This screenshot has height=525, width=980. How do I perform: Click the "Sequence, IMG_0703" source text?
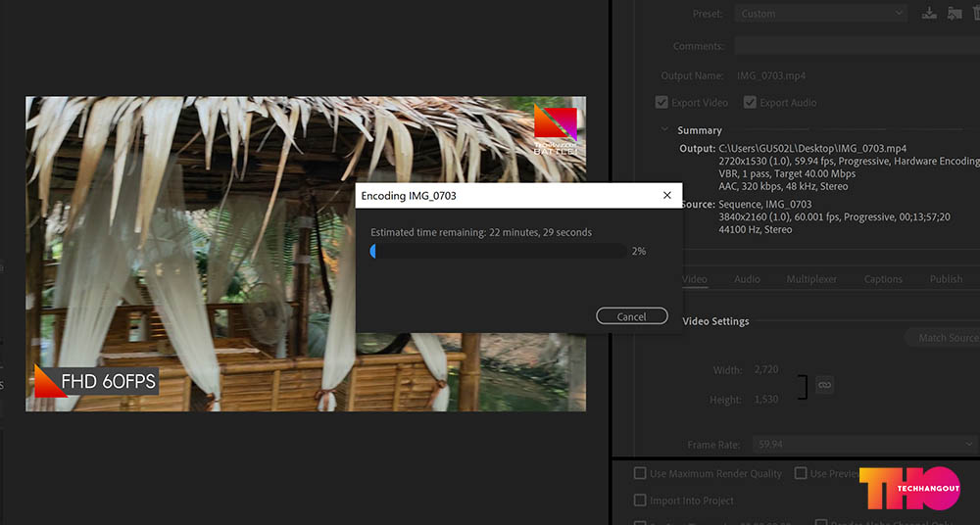pyautogui.click(x=765, y=205)
